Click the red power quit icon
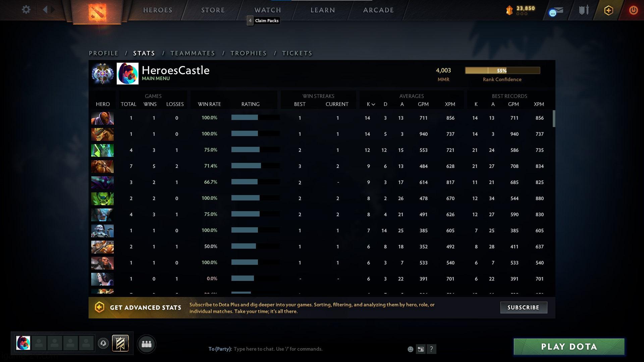The height and width of the screenshot is (362, 644). (633, 10)
